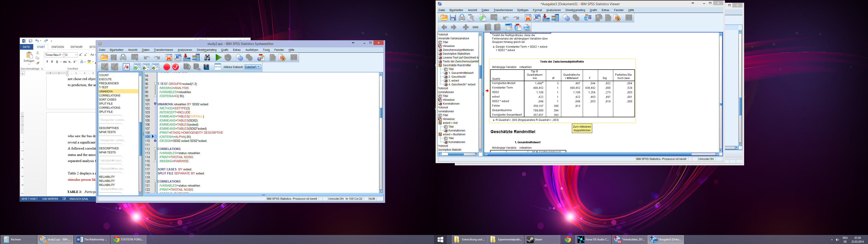Viewport: 868px width, 244px height.
Task: Open DATEI tab in Word
Action: pos(26,47)
